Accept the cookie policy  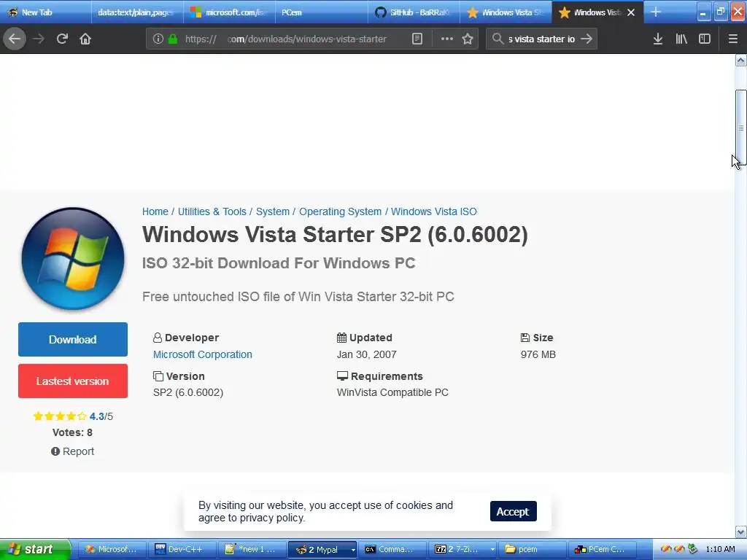tap(513, 511)
